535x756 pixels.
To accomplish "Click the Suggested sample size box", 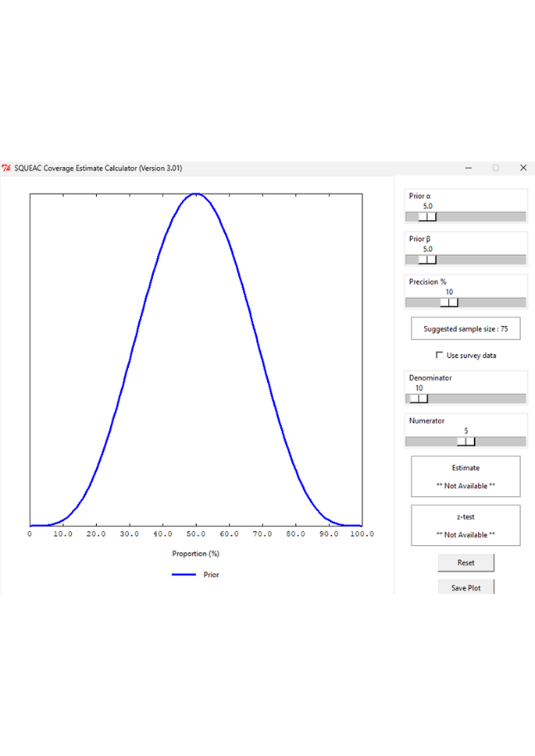I will point(466,328).
